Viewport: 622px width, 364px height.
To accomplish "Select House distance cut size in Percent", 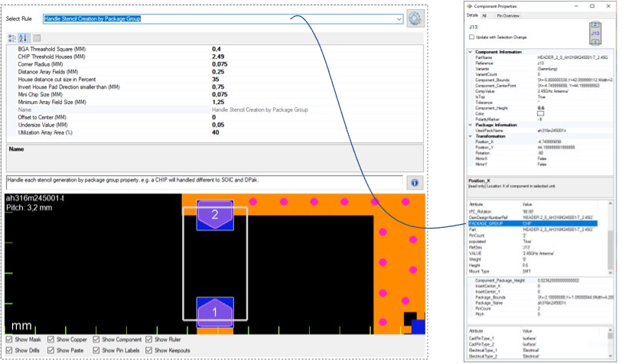I will [x=215, y=80].
